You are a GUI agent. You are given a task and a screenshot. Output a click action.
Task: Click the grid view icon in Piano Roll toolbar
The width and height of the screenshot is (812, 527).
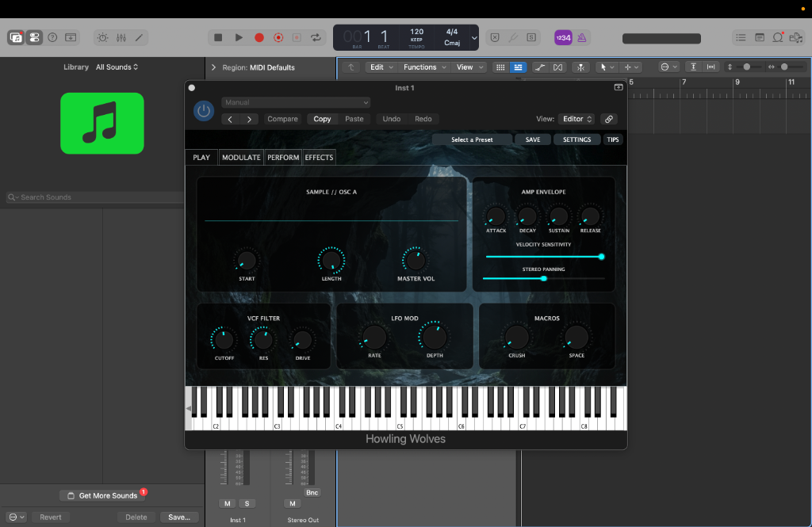(500, 67)
